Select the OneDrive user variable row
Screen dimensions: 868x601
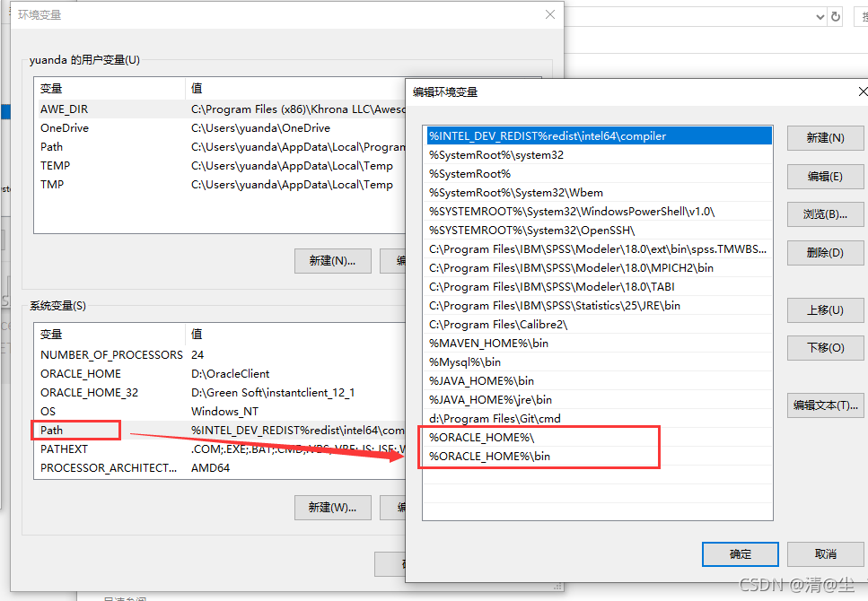pos(220,128)
